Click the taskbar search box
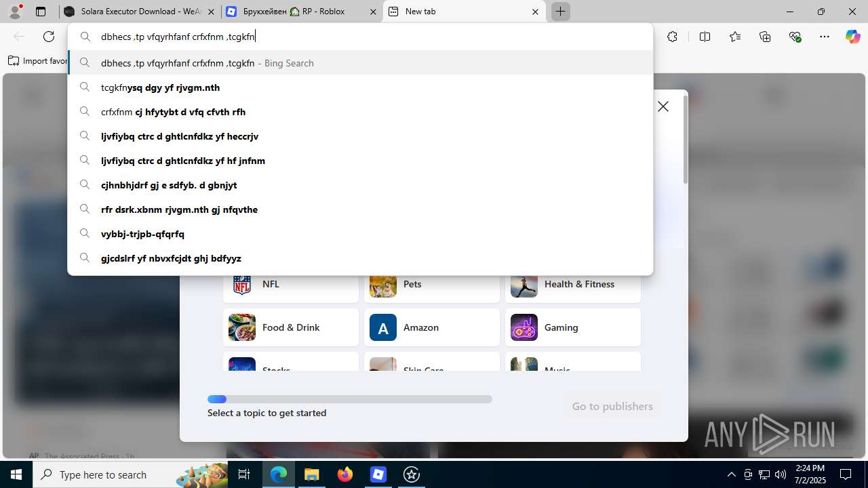This screenshot has width=868, height=488. [x=130, y=474]
